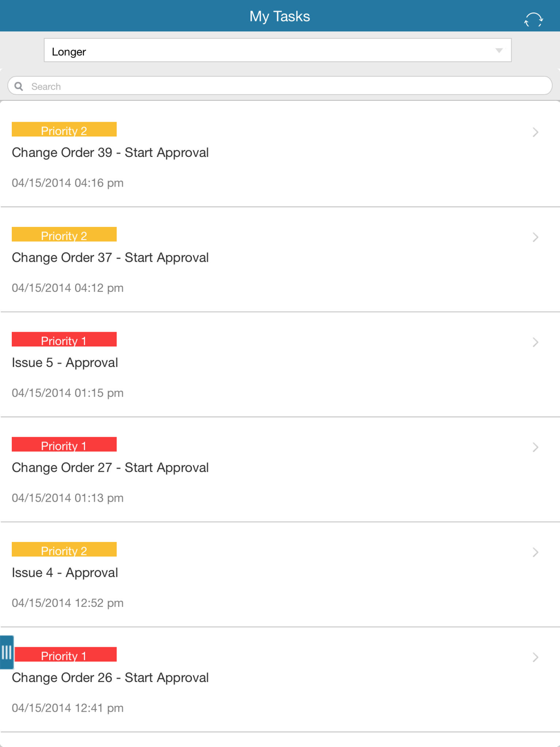The width and height of the screenshot is (560, 747).
Task: Select Change Order 37 - Start Approval task
Action: click(280, 259)
